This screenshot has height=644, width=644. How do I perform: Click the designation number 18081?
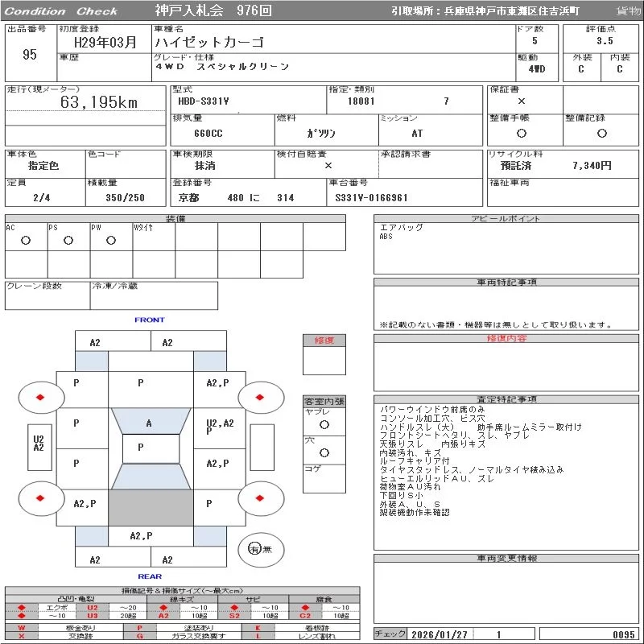pos(361,101)
